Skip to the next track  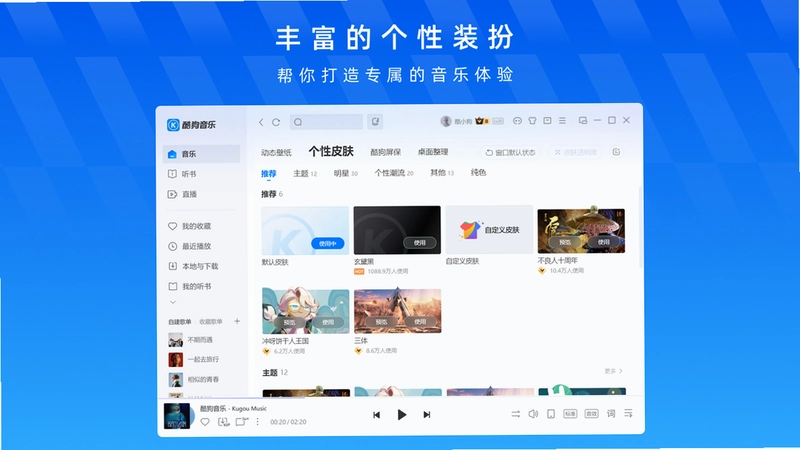click(x=427, y=415)
